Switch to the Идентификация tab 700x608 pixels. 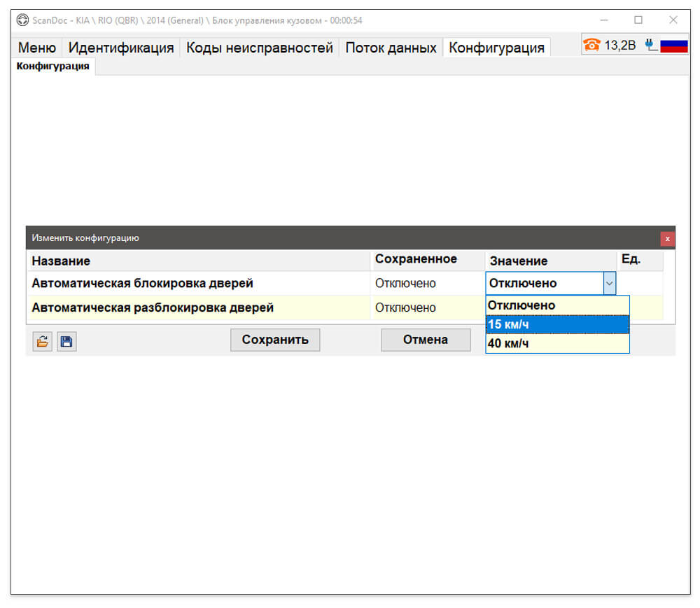[121, 48]
